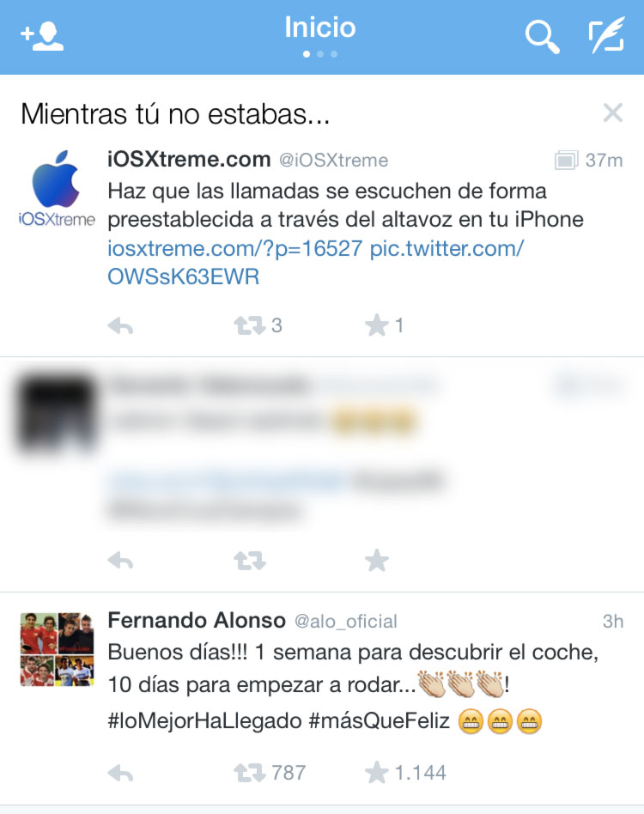644x814 pixels.
Task: Favorite the iOSXtreme tweet with star
Action: click(377, 325)
